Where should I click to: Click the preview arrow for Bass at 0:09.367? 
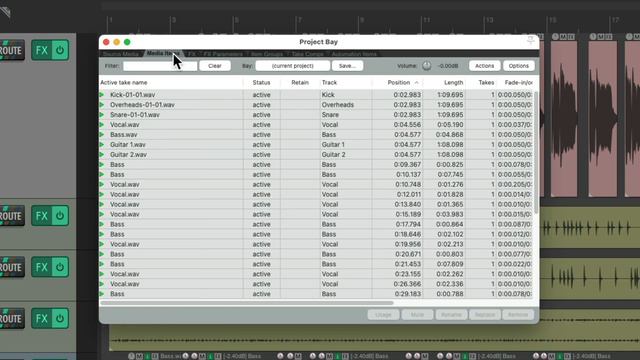[x=102, y=164]
